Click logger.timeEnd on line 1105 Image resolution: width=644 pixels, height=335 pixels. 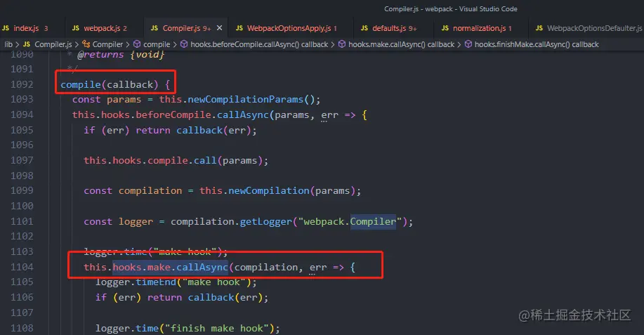136,282
